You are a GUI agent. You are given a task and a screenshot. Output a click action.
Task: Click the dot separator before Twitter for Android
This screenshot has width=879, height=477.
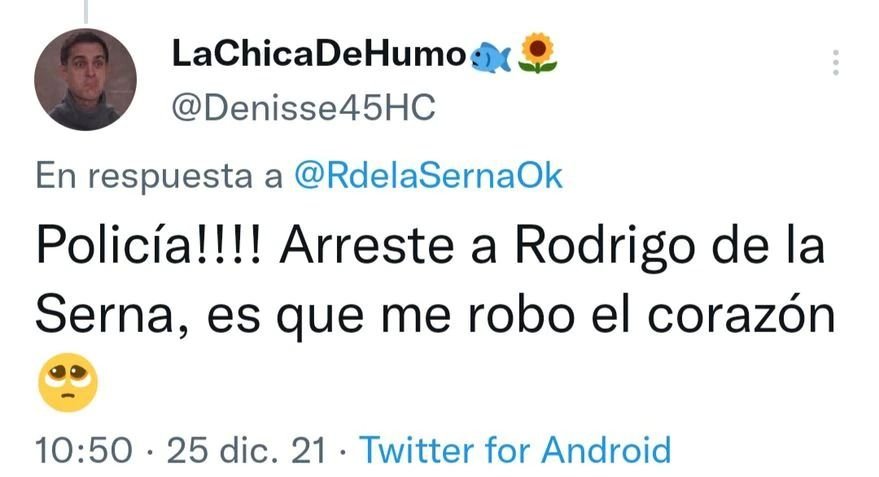click(343, 451)
